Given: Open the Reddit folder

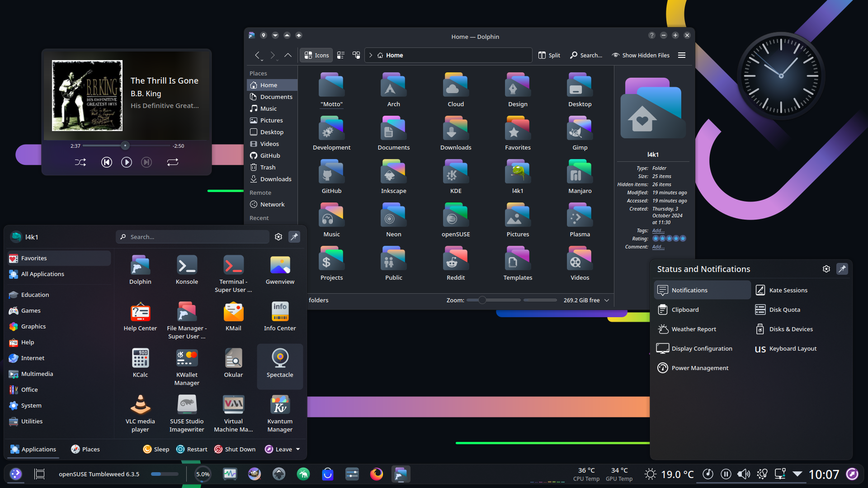Looking at the screenshot, I should 456,263.
